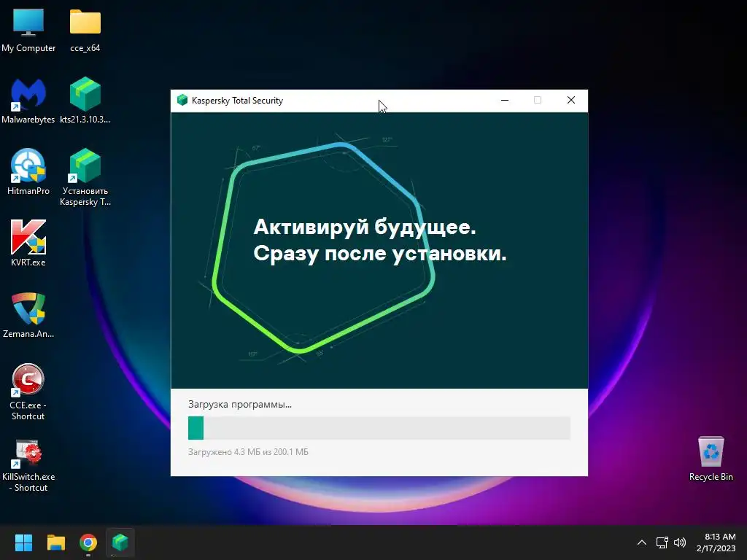Viewport: 747px width, 560px height.
Task: Select the kts21.3.10.3... installer file icon
Action: 85,101
